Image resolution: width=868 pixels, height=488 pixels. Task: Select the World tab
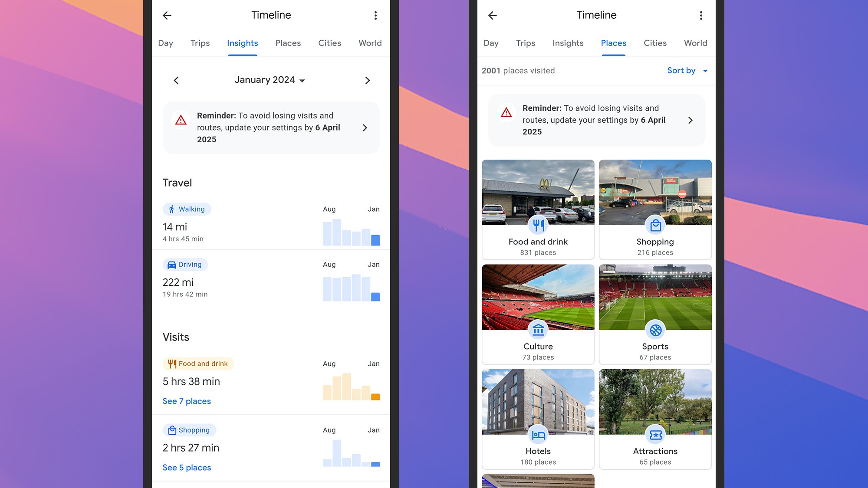[x=370, y=43]
